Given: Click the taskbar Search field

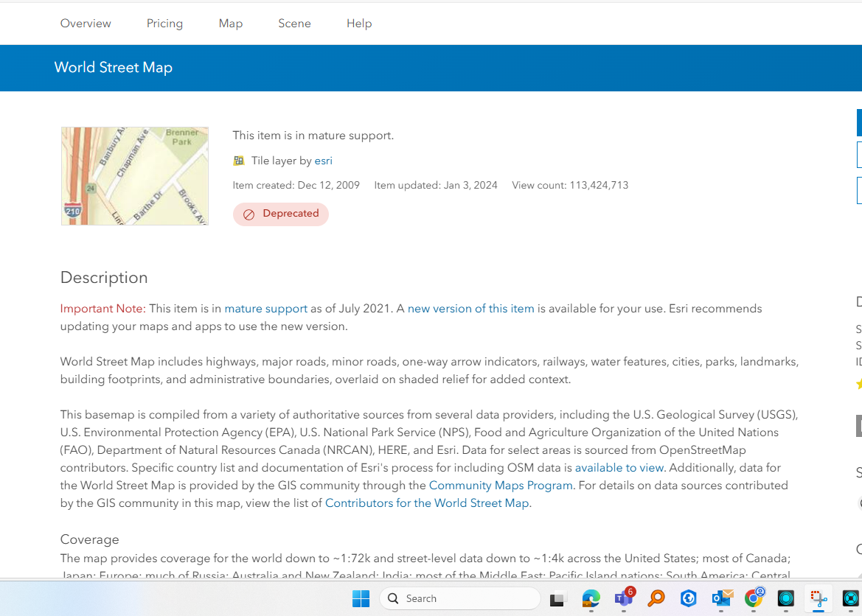Looking at the screenshot, I should pyautogui.click(x=459, y=598).
